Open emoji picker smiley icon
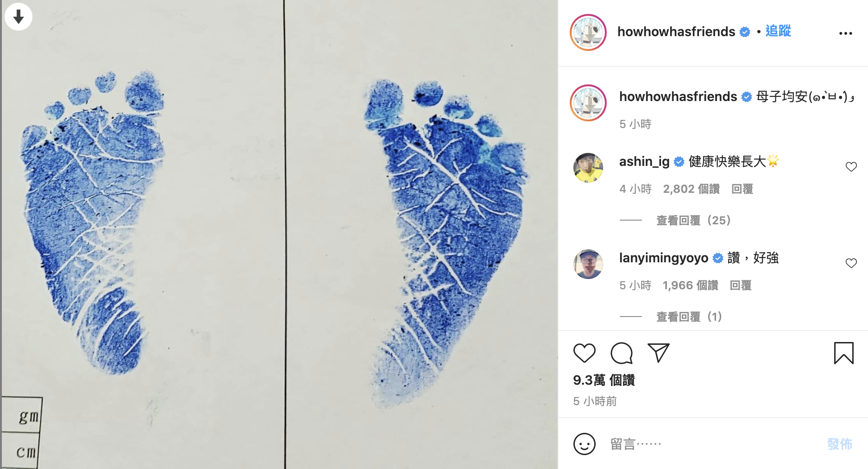The image size is (868, 469). coord(584,444)
